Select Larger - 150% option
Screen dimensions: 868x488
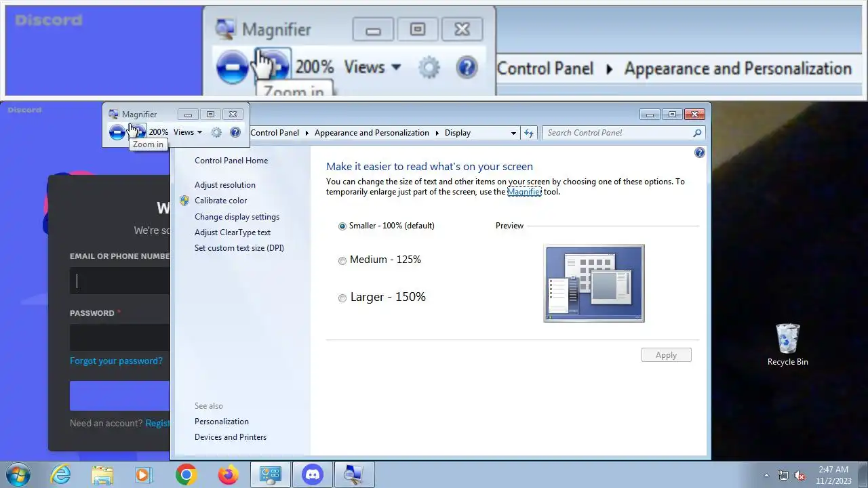tap(382, 297)
